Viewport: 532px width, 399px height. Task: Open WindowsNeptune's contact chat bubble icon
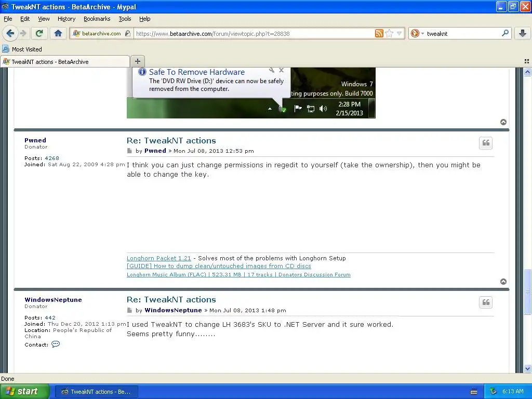pos(55,344)
